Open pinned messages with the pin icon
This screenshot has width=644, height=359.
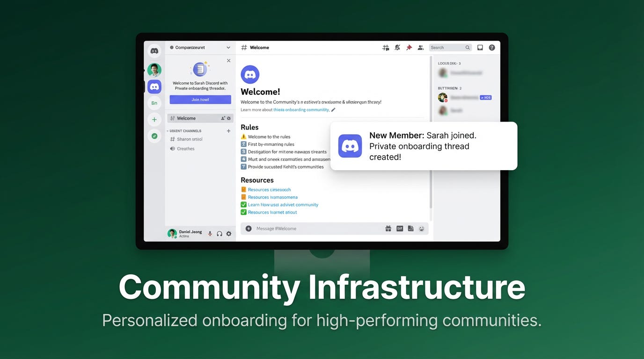409,48
